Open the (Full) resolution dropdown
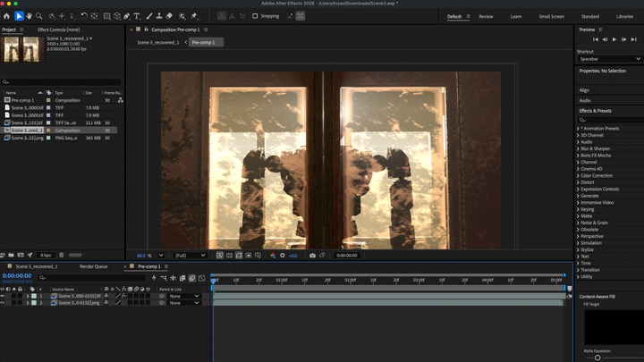Viewport: 644px width, 362px height. (190, 256)
